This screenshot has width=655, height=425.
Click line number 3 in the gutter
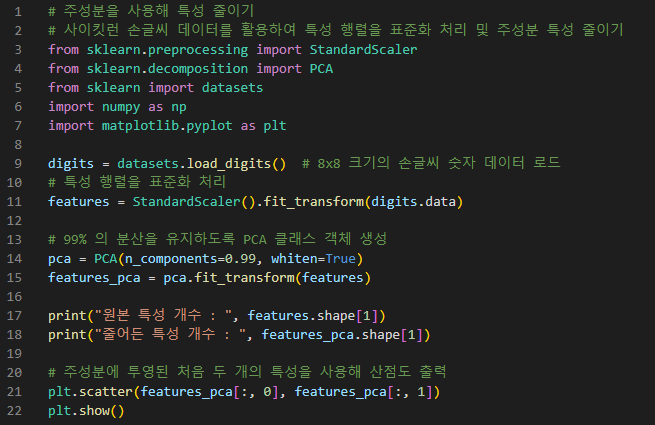pos(18,50)
